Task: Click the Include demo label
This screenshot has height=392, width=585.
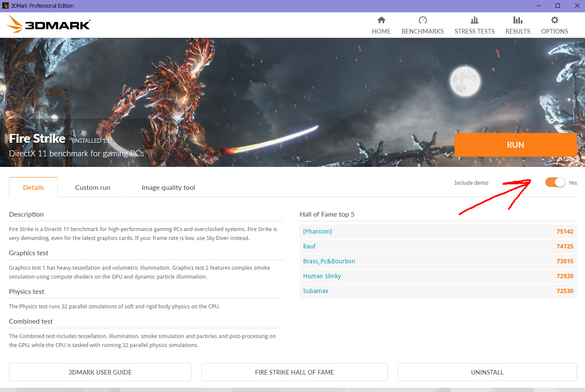Action: tap(471, 183)
